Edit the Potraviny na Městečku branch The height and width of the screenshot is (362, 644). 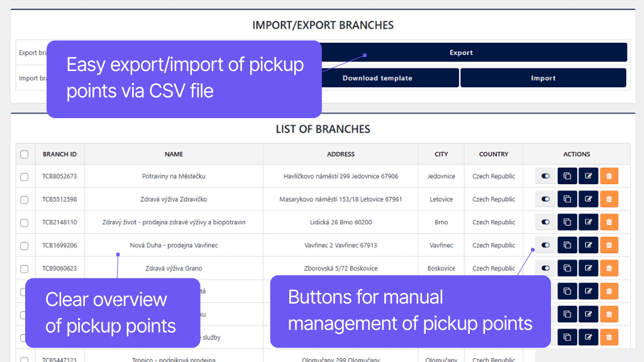[x=588, y=176]
